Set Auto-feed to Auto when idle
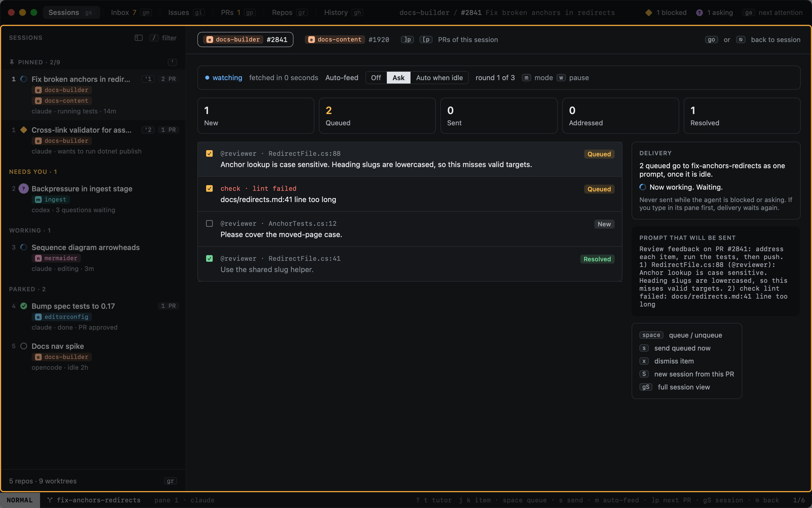The width and height of the screenshot is (812, 508). [439, 78]
